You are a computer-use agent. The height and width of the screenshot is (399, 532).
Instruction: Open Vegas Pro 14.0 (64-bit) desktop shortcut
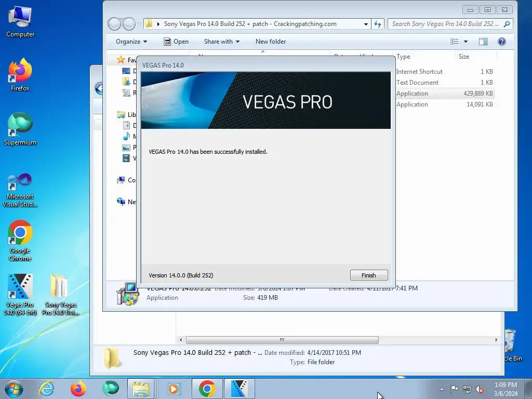click(20, 295)
